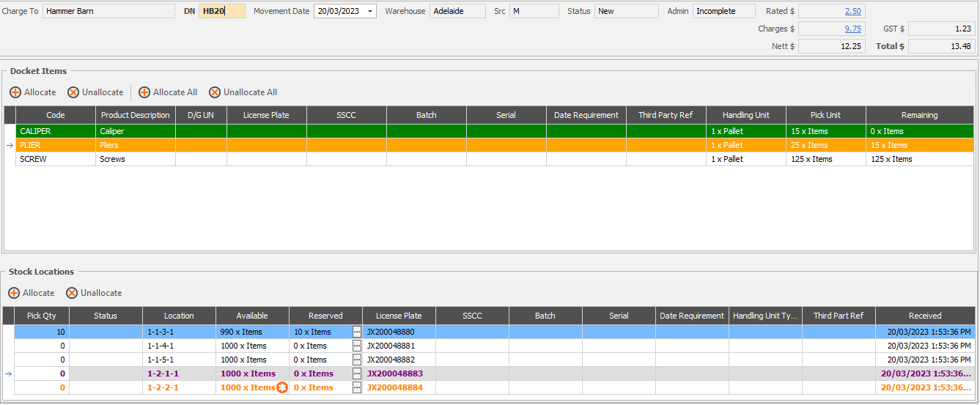Open the Charge To dropdown
Screen dimensions: 980x405
coord(169,11)
